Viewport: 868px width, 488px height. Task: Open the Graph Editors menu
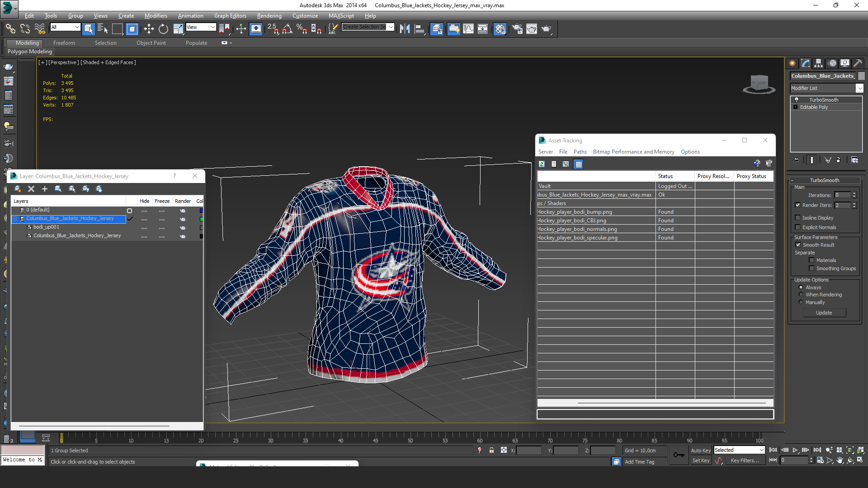coord(230,15)
